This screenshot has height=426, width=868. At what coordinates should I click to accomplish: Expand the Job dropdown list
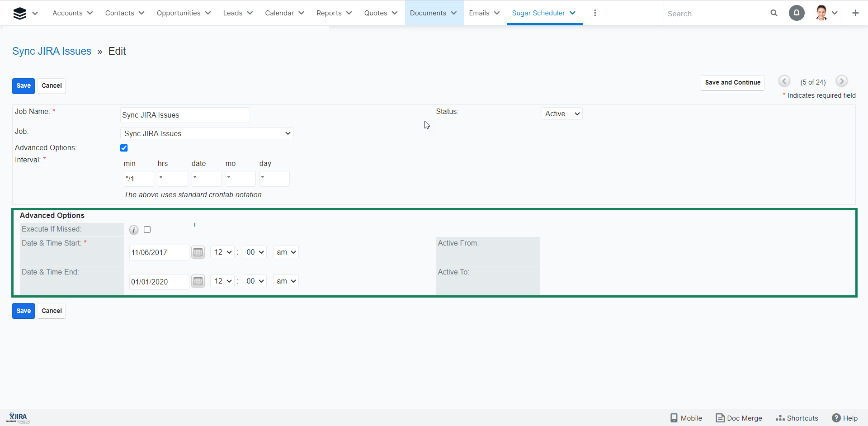(207, 133)
